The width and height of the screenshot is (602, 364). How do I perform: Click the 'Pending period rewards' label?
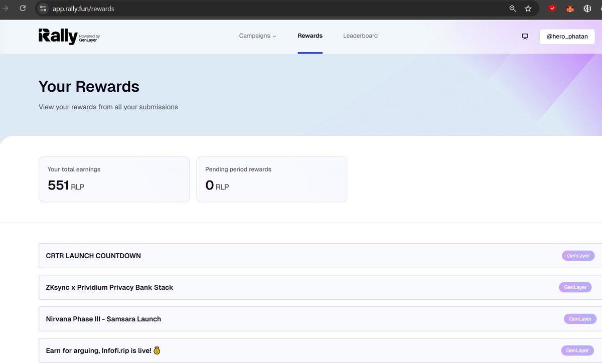click(238, 169)
